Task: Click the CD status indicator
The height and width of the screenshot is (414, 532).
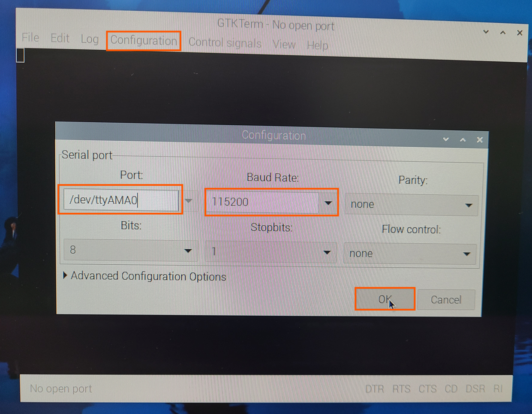Action: click(451, 389)
